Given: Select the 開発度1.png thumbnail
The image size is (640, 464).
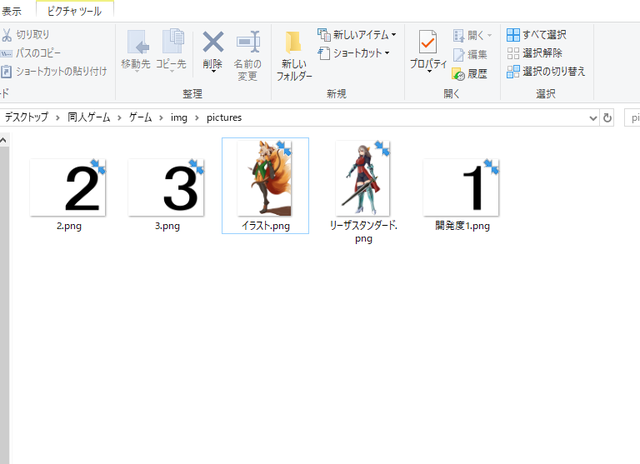Looking at the screenshot, I should coord(461,188).
